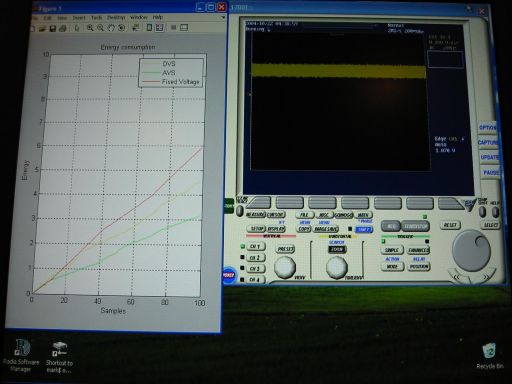Toggle the Insert Legend toolbar button

pyautogui.click(x=159, y=28)
